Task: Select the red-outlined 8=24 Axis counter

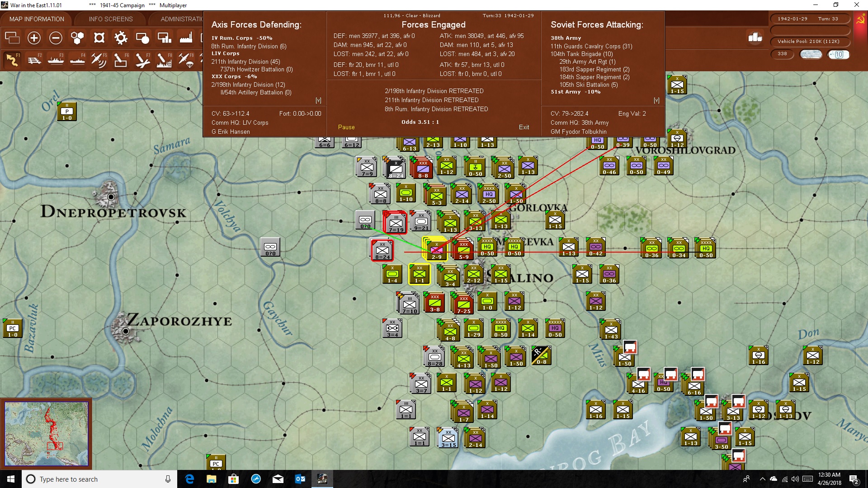Action: tap(382, 250)
